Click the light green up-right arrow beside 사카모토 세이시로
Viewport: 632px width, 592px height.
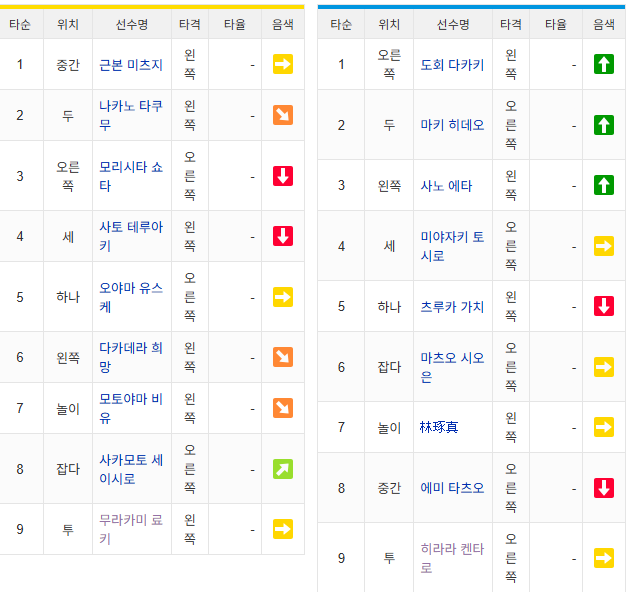pyautogui.click(x=283, y=469)
